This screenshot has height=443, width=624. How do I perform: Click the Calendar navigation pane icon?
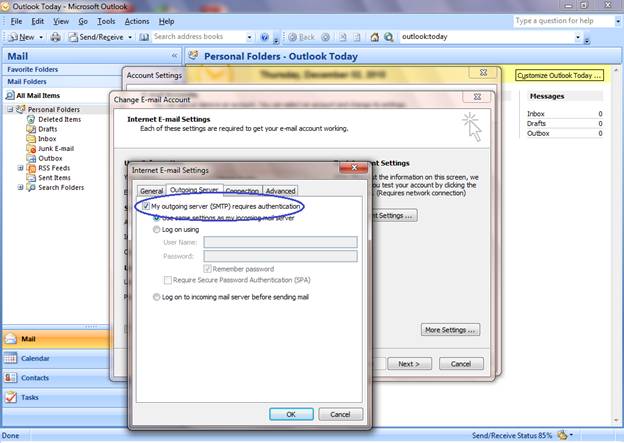click(11, 358)
